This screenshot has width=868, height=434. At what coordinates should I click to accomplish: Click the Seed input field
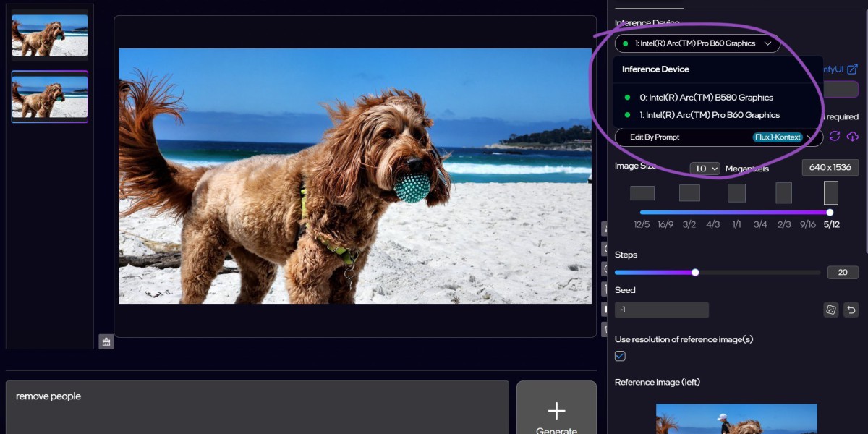click(661, 310)
